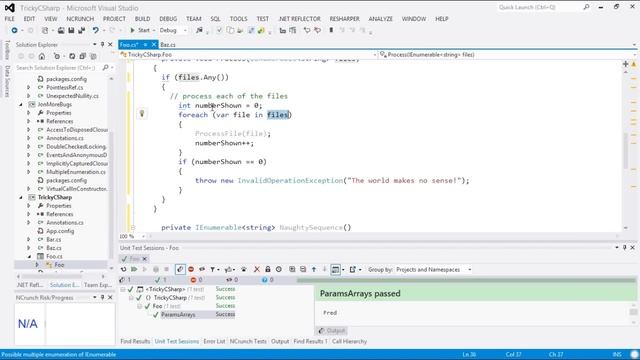Select App.config in the TrickyCSharp project
640x360 pixels.
[60, 231]
